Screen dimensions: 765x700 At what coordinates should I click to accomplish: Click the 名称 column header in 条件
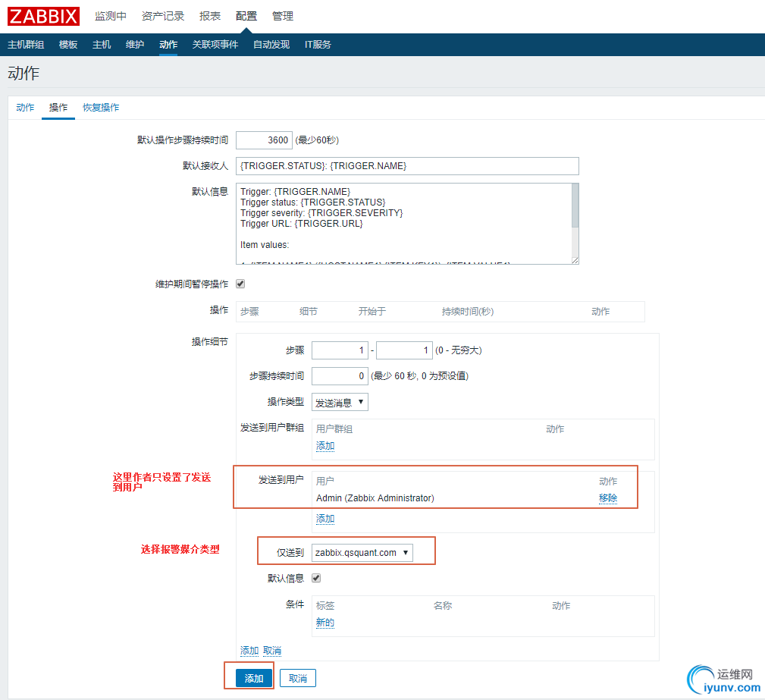[443, 606]
